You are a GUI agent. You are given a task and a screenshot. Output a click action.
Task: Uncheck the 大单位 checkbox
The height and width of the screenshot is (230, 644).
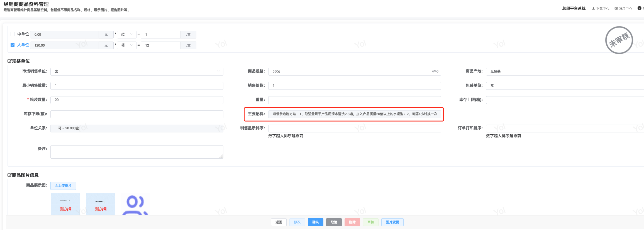pos(13,45)
